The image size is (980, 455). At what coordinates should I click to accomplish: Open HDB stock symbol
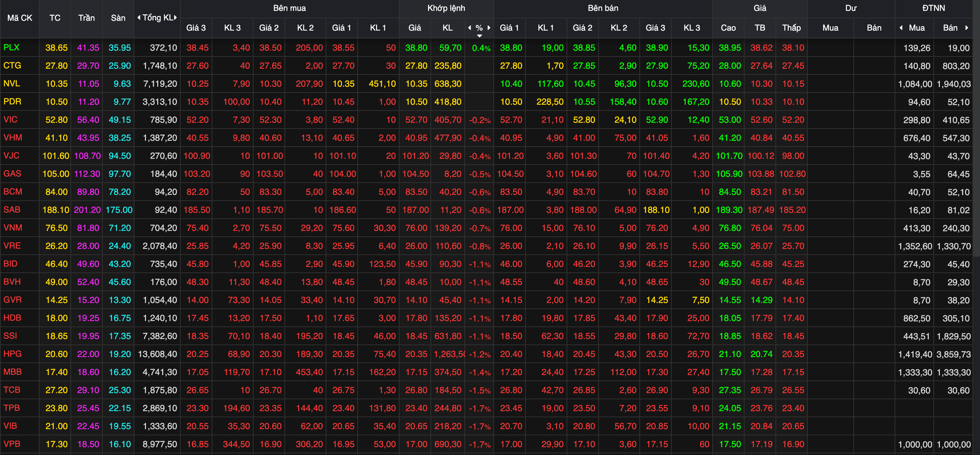(12, 317)
